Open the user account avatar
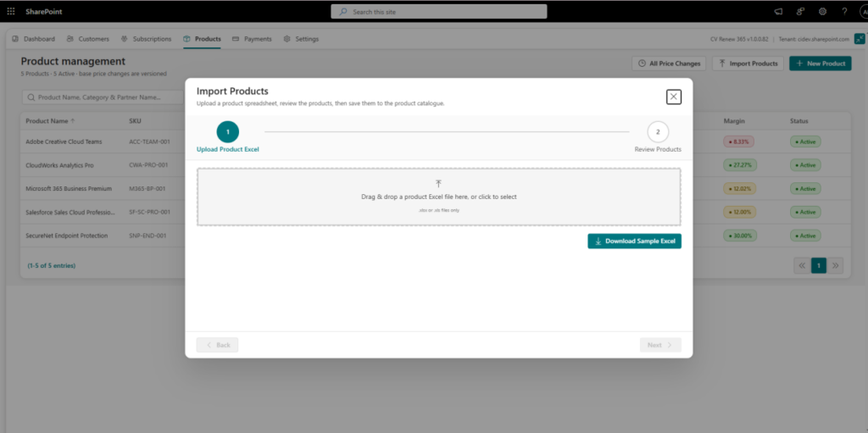The width and height of the screenshot is (868, 433). coord(864,11)
